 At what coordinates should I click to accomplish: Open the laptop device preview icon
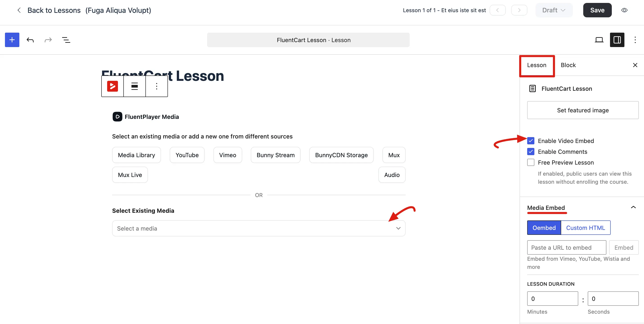599,40
